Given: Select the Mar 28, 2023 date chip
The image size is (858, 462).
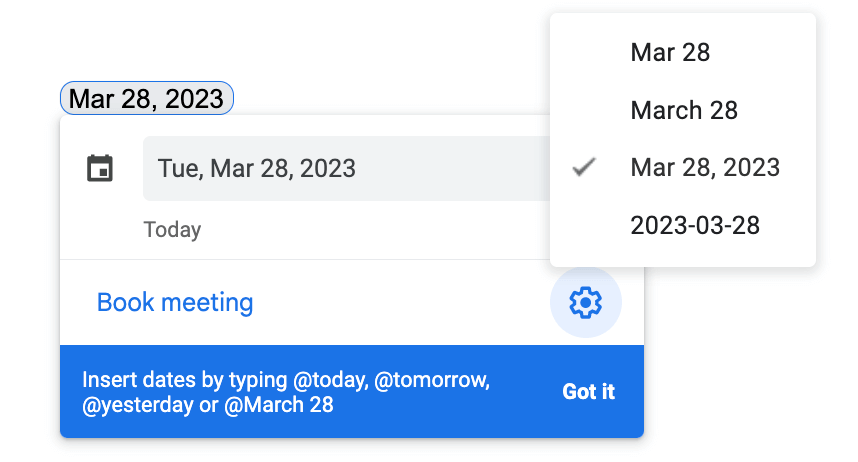Looking at the screenshot, I should (147, 99).
